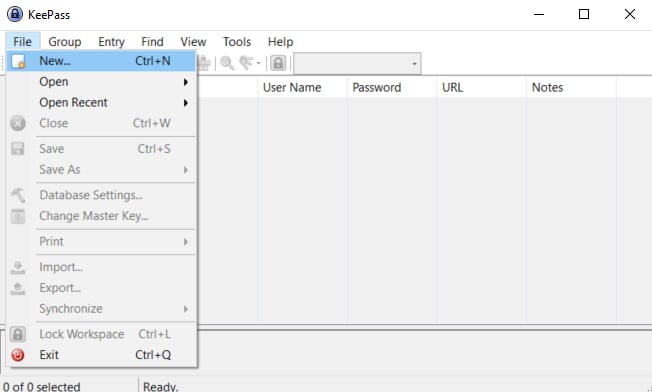Select Close in the File menu
This screenshot has height=392, width=652.
coord(101,123)
